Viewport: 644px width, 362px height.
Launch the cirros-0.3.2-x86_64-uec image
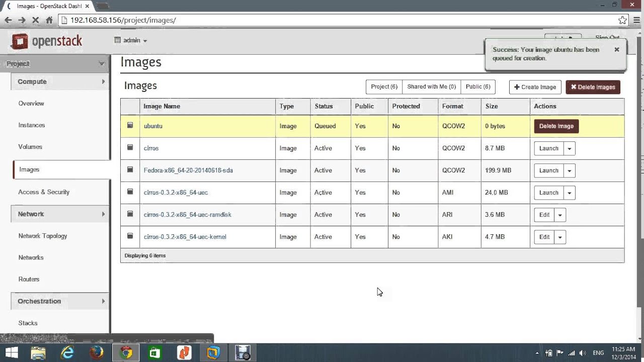point(548,193)
